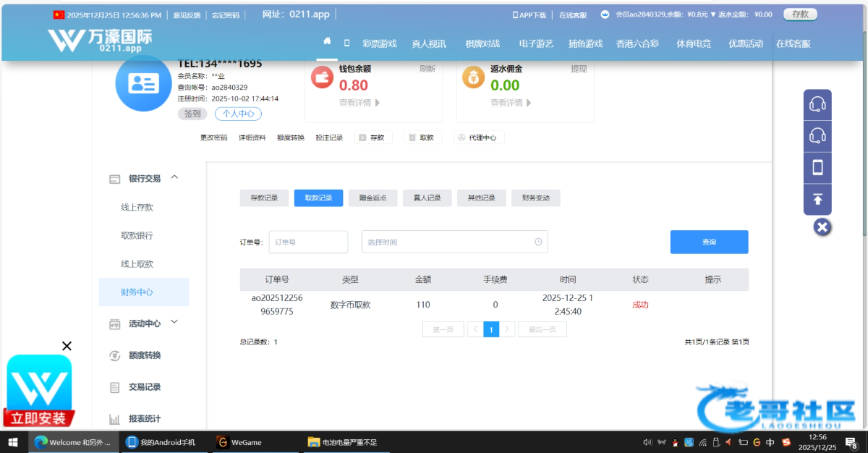This screenshot has width=868, height=453.
Task: Click the blue 查询 button
Action: 709,242
